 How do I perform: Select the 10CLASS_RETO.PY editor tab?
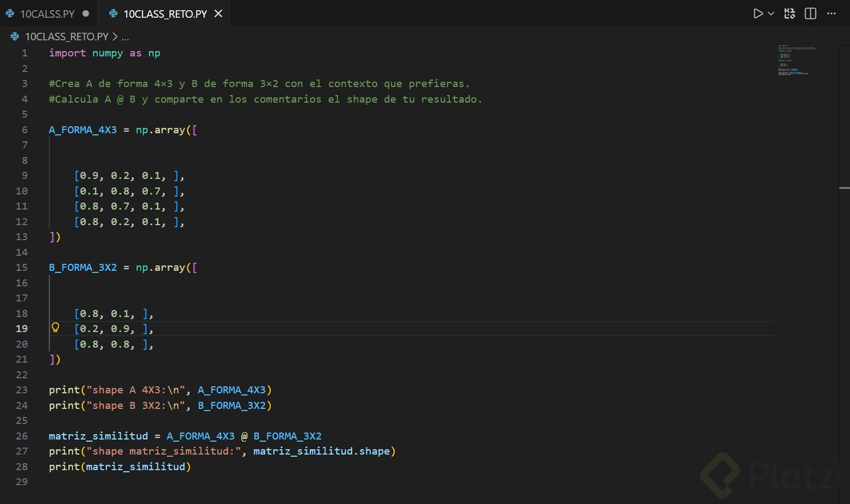164,14
